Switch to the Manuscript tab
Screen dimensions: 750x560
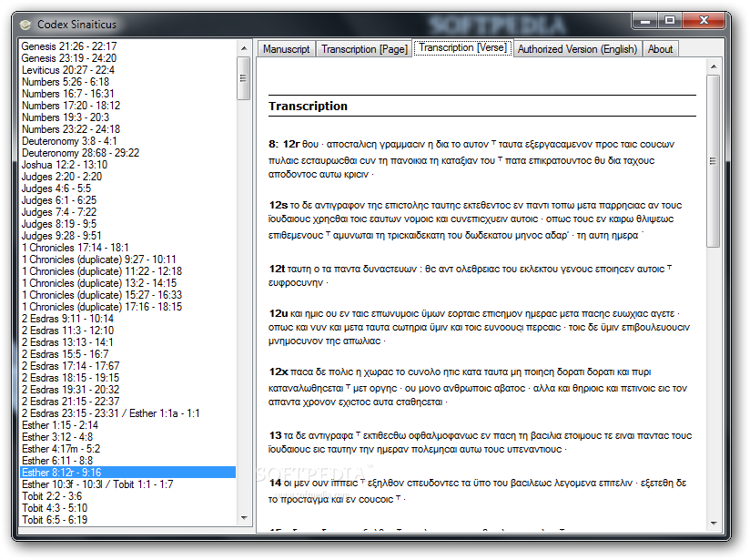pyautogui.click(x=286, y=49)
